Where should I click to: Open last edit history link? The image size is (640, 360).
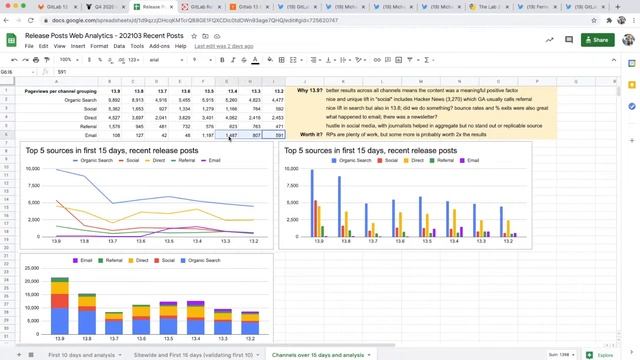point(224,46)
